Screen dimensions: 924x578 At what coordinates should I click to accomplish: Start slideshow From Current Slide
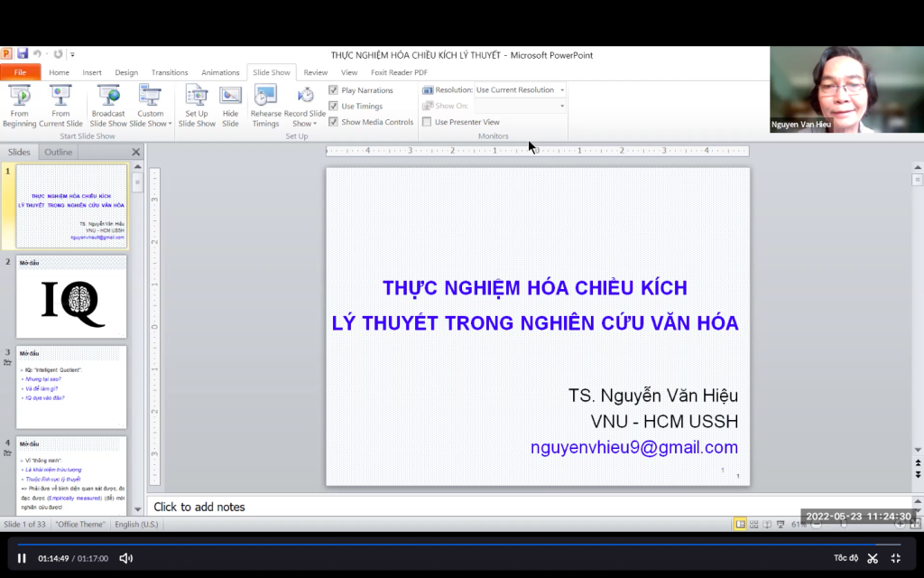60,107
